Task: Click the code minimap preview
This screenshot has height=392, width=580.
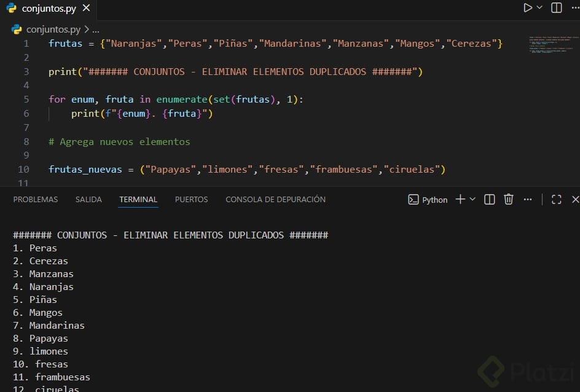Action: click(554, 45)
